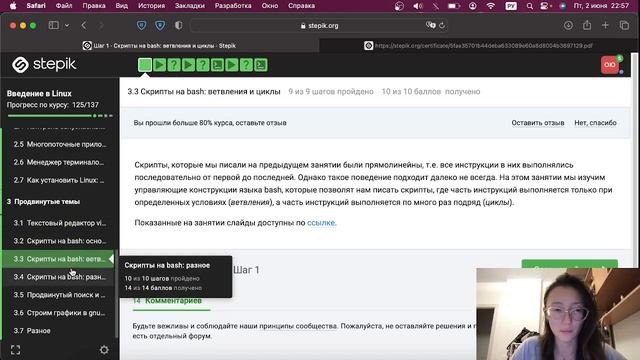Open the sixth step terminal icon
This screenshot has height=360, width=640.
(217, 65)
